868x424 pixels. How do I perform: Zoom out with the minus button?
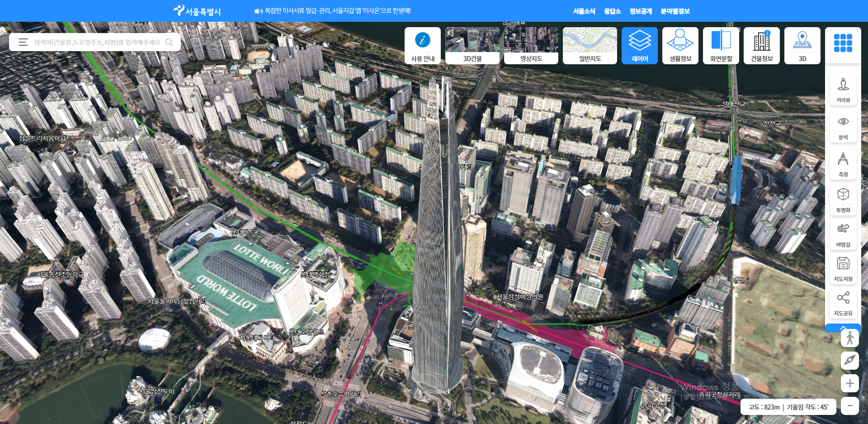[x=850, y=406]
